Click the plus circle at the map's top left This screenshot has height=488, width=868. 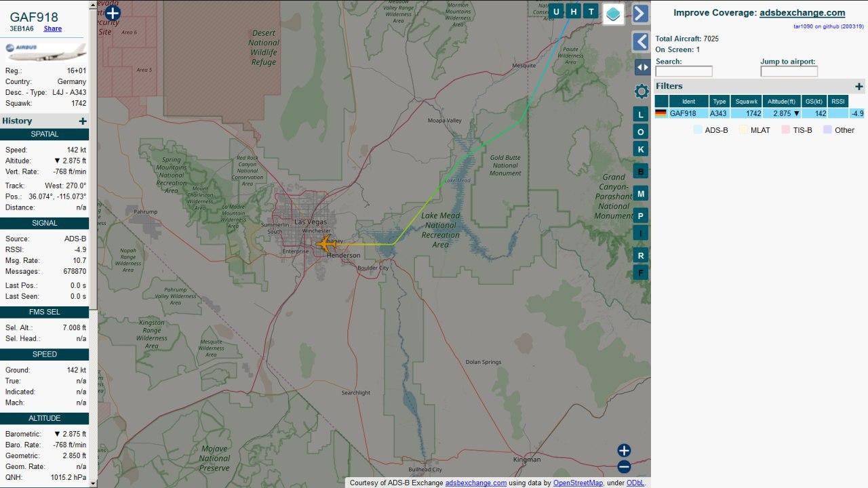pyautogui.click(x=113, y=13)
